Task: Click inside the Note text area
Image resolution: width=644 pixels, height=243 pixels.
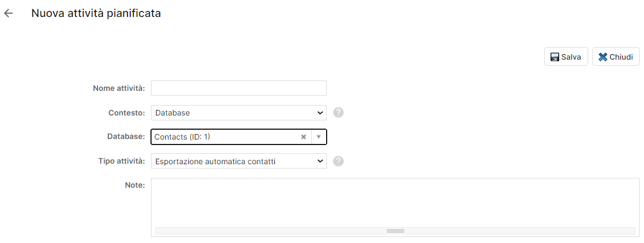Action: [x=395, y=202]
